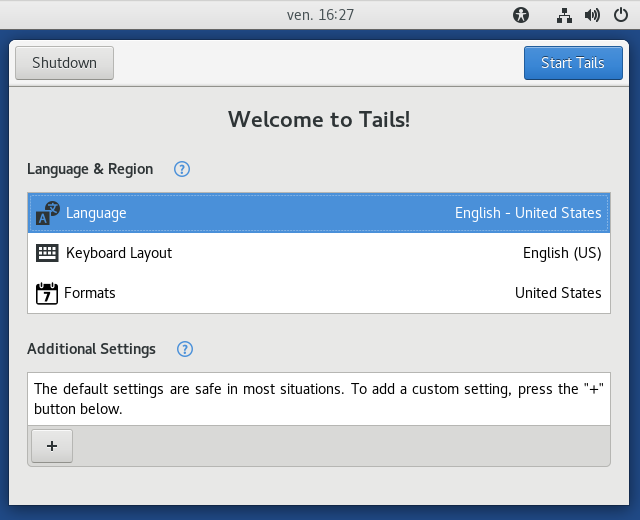Open the accessibility menu icon
Image resolution: width=640 pixels, height=520 pixels.
[x=520, y=15]
